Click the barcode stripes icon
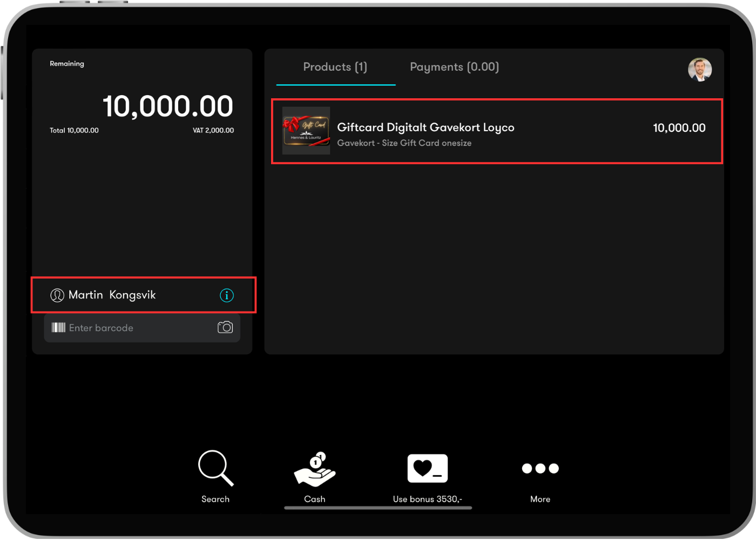 click(x=58, y=327)
